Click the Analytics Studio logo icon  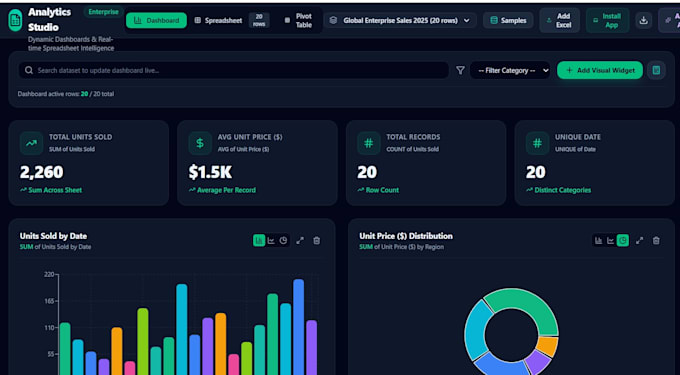15,20
